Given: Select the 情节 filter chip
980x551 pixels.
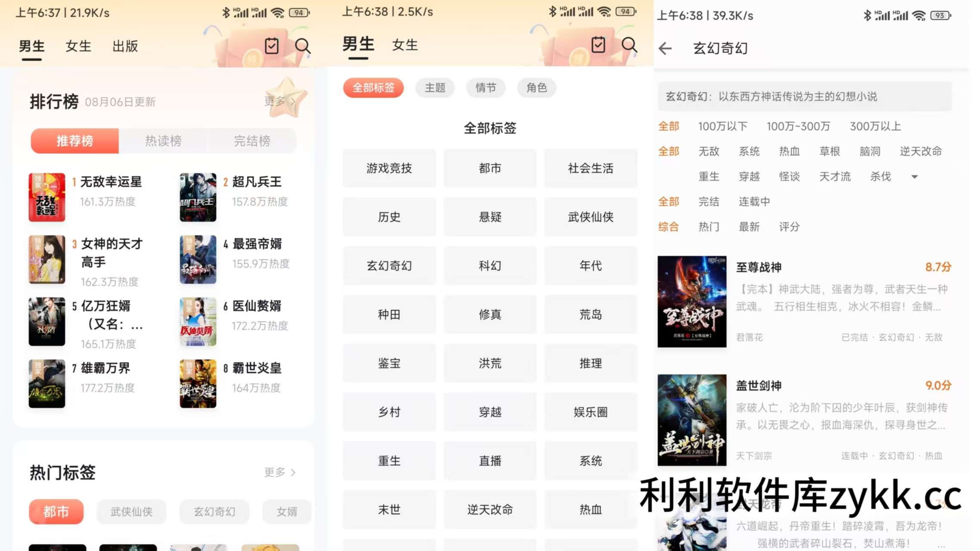Looking at the screenshot, I should pyautogui.click(x=486, y=88).
